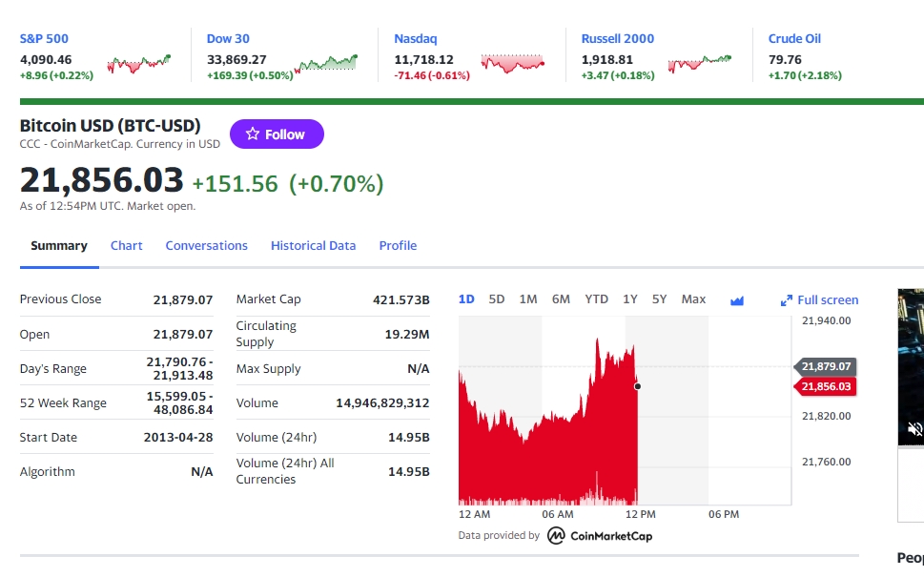Open the Crude Oil quote link
924x577 pixels.
794,39
